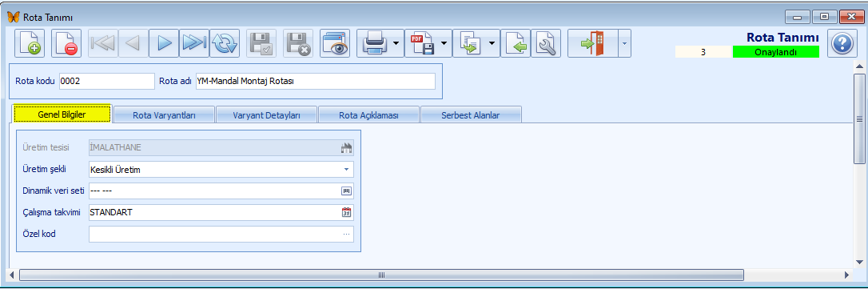Screen dimensions: 868x289
Task: Open the Varyant Detayları tab
Action: point(266,115)
